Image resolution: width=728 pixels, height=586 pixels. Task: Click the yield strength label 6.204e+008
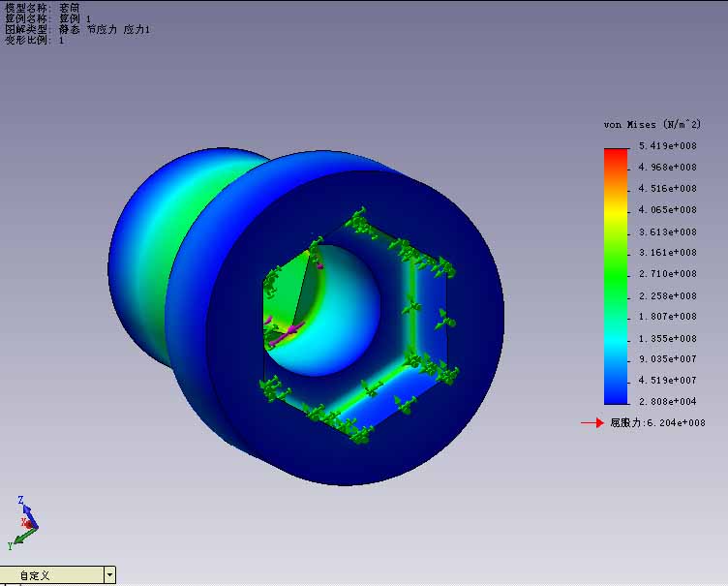coord(657,423)
